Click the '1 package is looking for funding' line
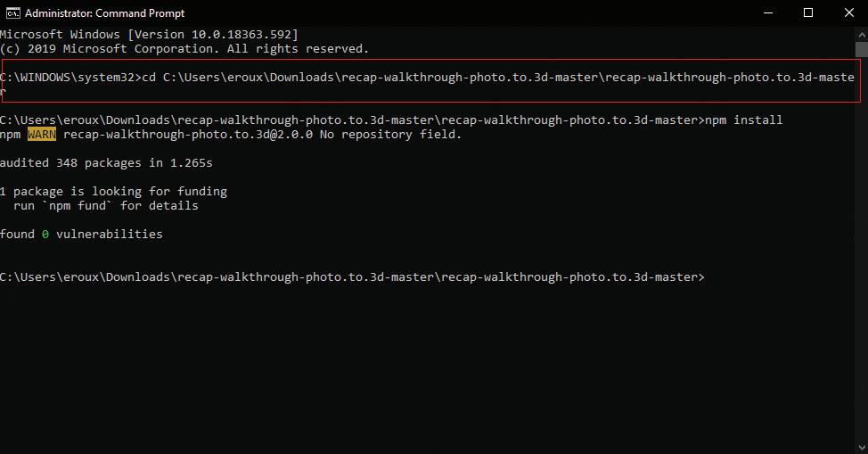The height and width of the screenshot is (454, 868). (113, 191)
